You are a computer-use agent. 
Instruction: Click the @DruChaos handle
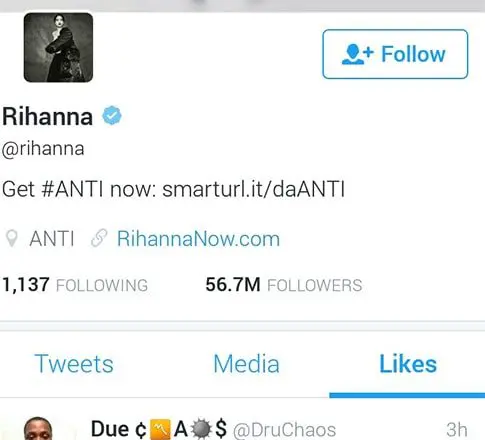click(x=284, y=430)
